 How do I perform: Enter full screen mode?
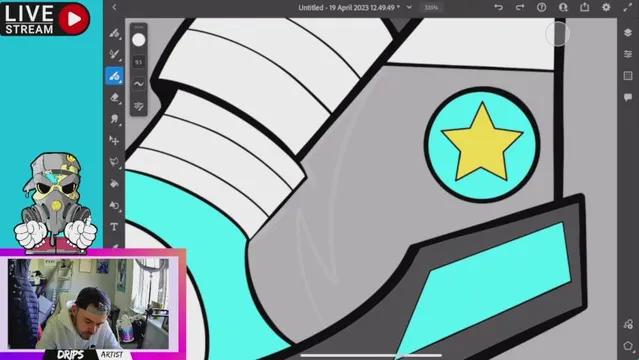[x=628, y=7]
